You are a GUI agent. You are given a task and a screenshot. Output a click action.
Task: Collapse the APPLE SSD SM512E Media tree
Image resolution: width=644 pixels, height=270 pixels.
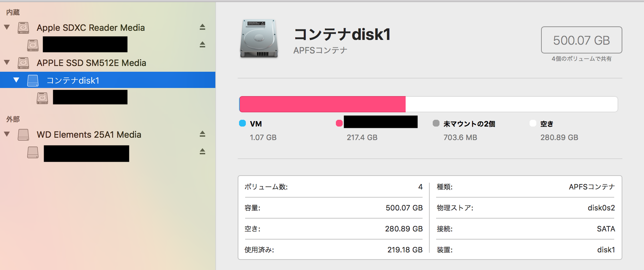[7, 62]
